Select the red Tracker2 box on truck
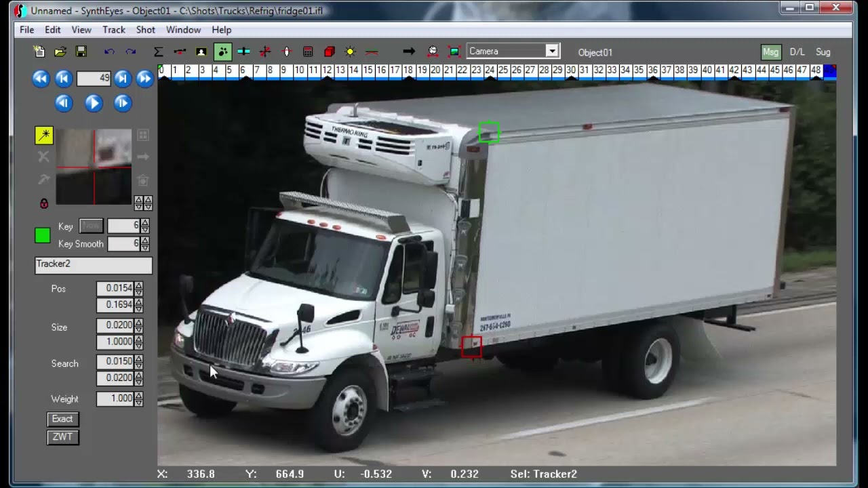868x488 pixels. coord(471,347)
